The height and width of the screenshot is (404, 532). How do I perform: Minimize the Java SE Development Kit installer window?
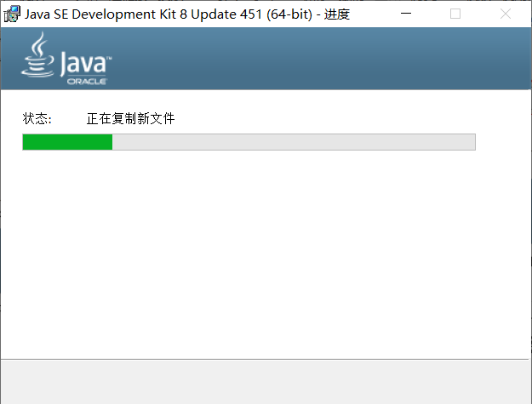click(406, 14)
